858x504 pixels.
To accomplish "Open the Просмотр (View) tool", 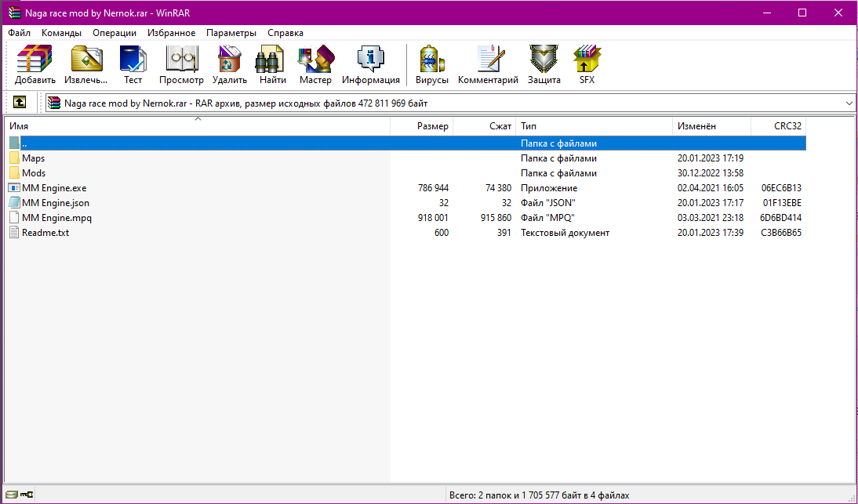I will 181,64.
